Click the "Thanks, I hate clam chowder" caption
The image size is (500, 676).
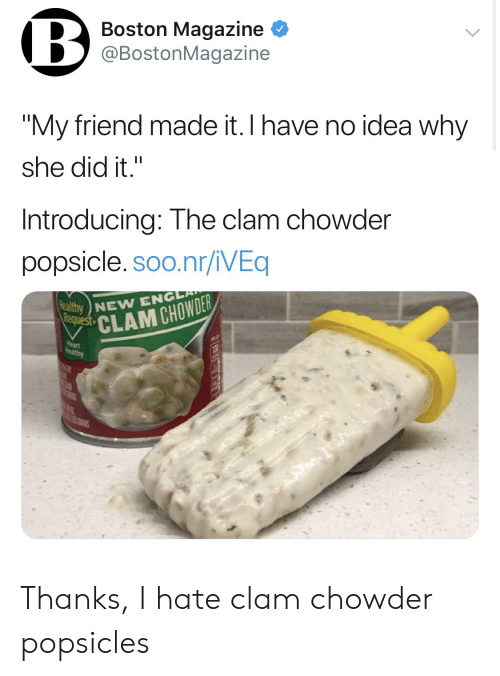click(x=226, y=599)
